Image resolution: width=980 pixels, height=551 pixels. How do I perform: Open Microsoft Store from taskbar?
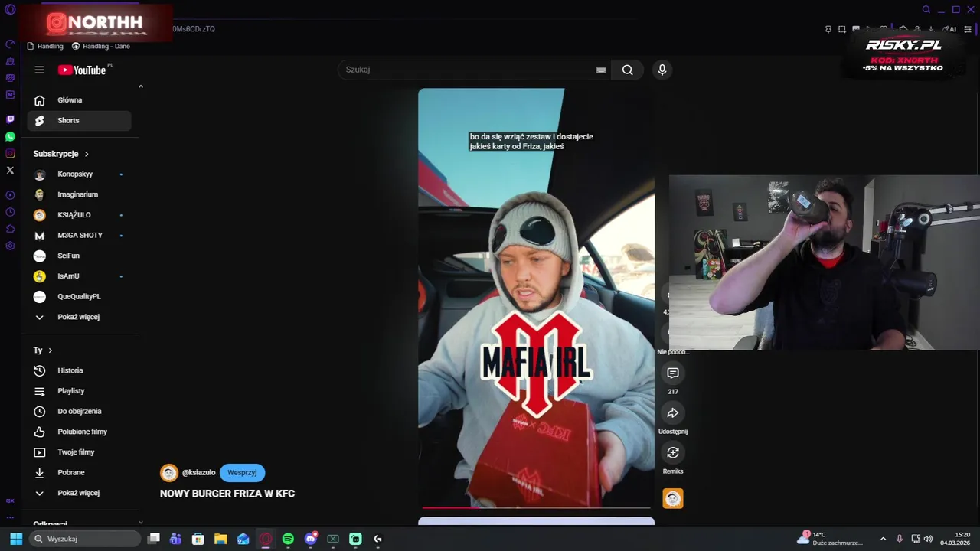(198, 539)
